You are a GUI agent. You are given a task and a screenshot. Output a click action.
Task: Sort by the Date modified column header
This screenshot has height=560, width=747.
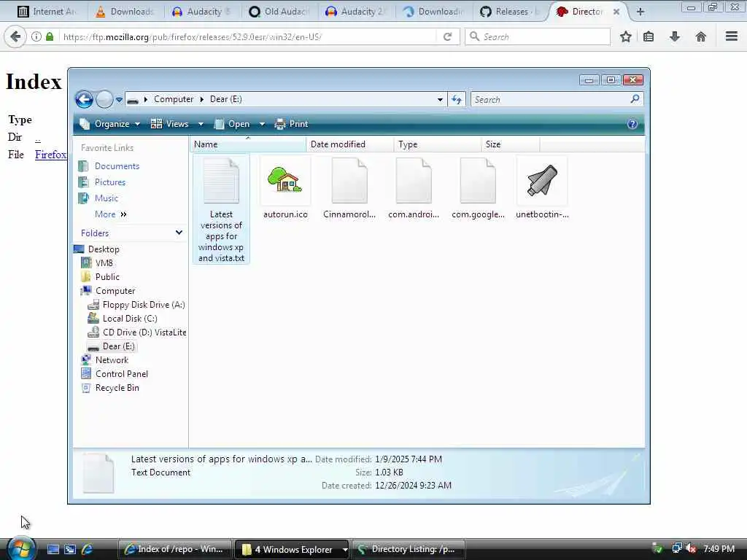(349, 144)
